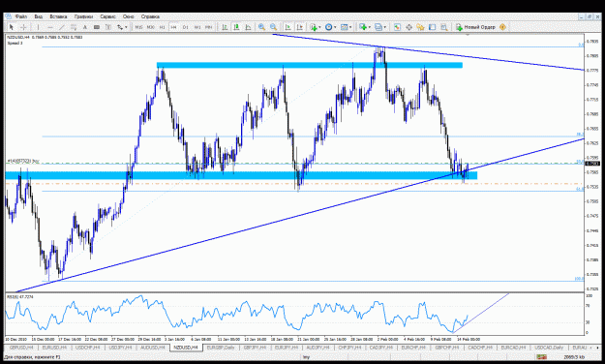
Task: Switch to the USDCHF,H4 chart tab
Action: point(87,348)
